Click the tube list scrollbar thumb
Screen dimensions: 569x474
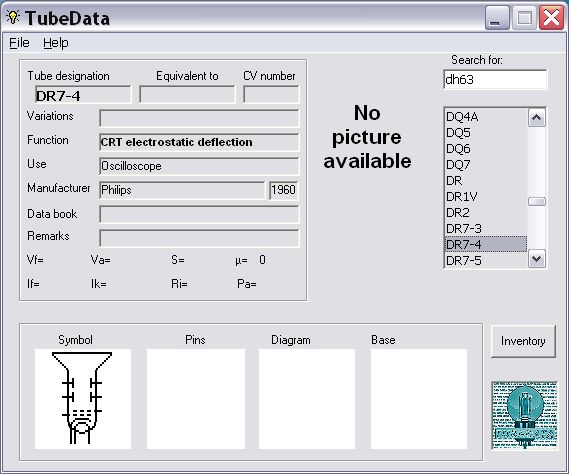[537, 201]
